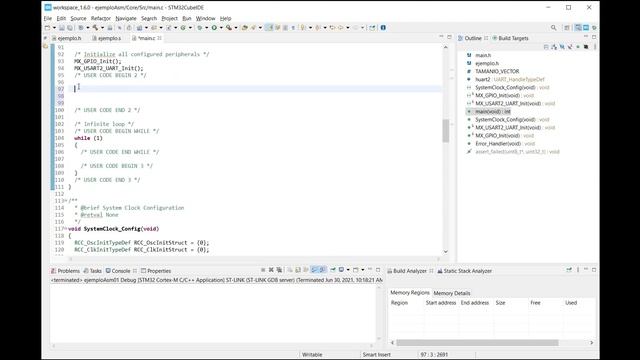
Task: Click the Region column header
Action: click(x=399, y=303)
